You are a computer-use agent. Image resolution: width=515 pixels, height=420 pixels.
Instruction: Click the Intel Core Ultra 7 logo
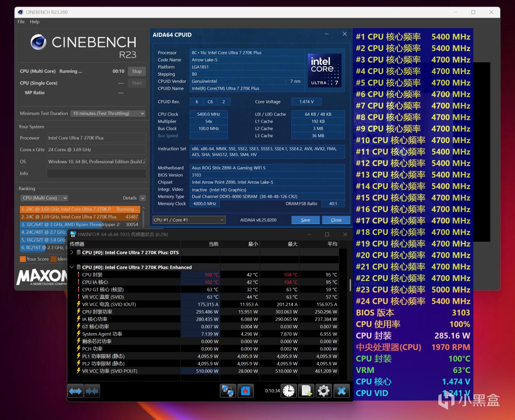pyautogui.click(x=324, y=71)
